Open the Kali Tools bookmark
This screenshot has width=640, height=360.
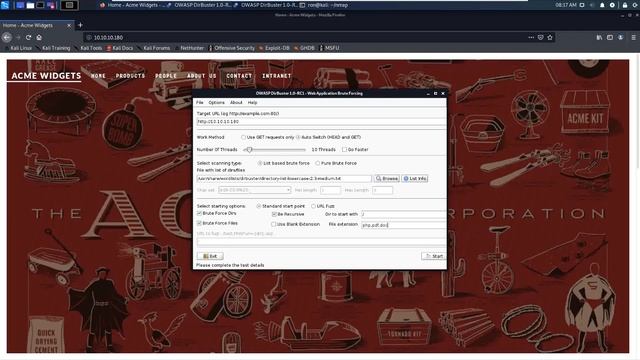[89, 48]
